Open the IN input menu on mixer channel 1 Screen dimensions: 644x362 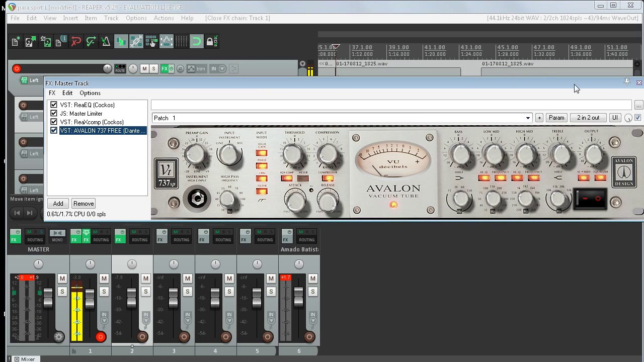[104, 318]
